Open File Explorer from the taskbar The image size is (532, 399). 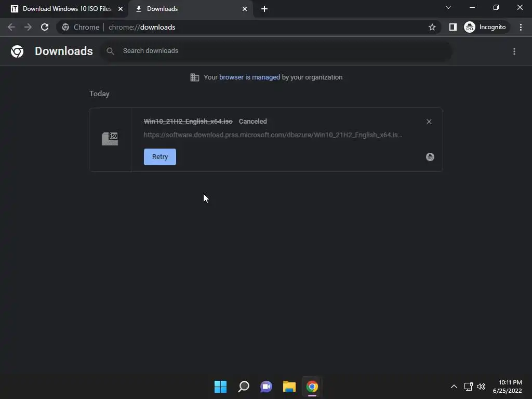(289, 387)
